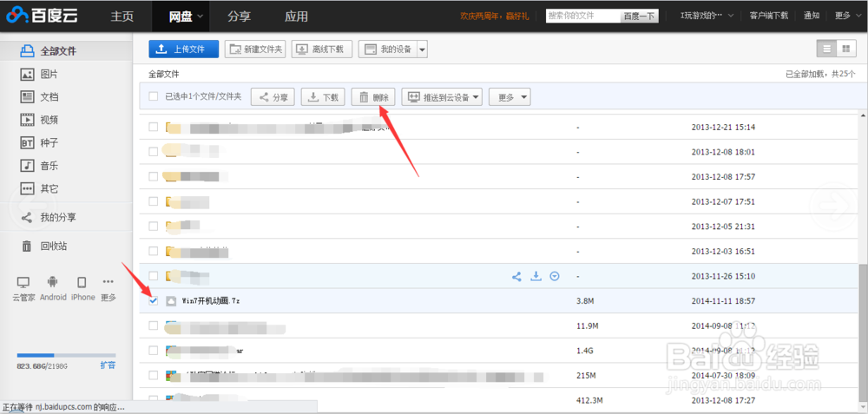Click the storage usage progress bar

pos(67,355)
